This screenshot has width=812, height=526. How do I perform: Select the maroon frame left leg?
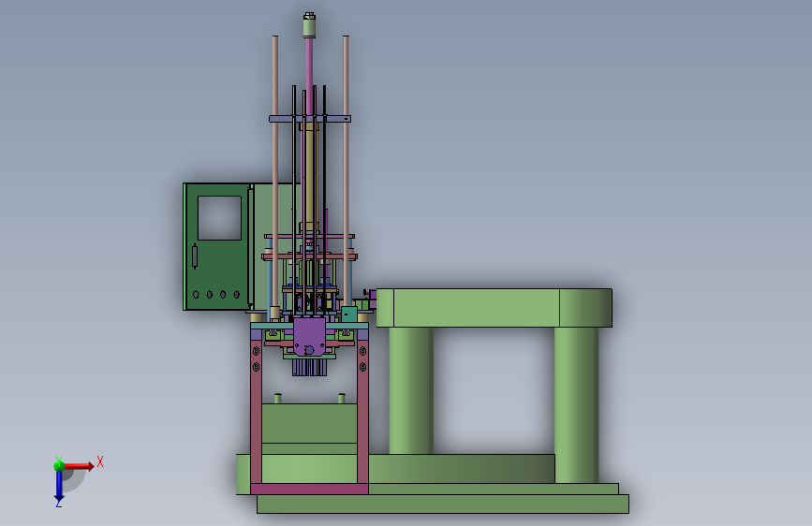pos(256,412)
